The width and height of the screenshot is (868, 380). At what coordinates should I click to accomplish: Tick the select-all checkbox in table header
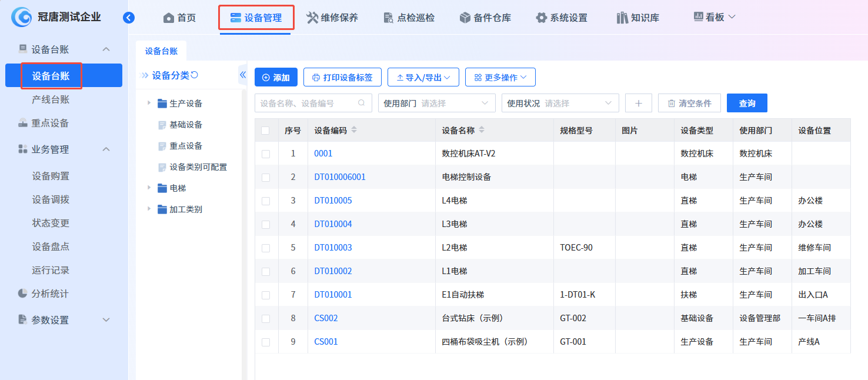[x=266, y=131]
